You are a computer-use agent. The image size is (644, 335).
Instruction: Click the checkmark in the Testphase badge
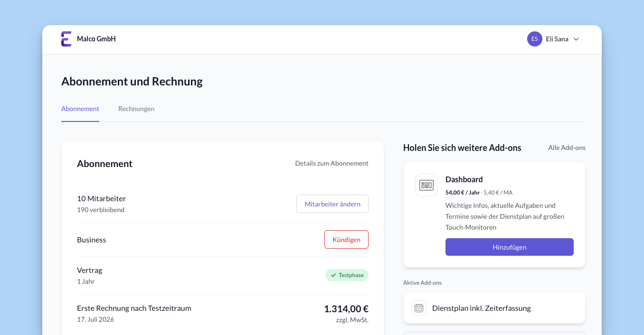(x=333, y=275)
